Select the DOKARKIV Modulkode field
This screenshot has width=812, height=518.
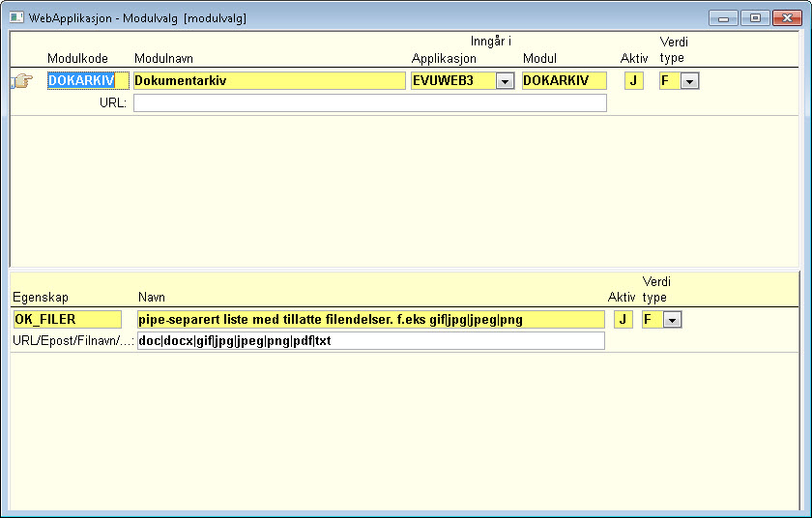click(88, 81)
